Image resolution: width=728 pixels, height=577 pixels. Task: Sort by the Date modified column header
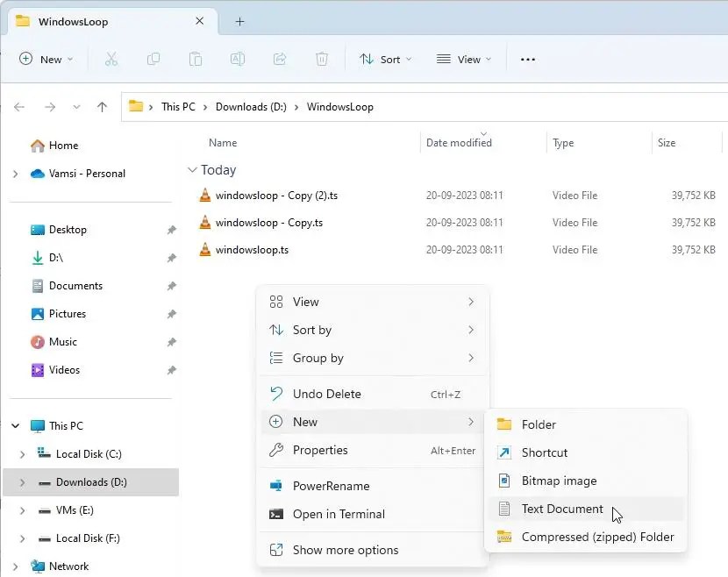pos(459,143)
